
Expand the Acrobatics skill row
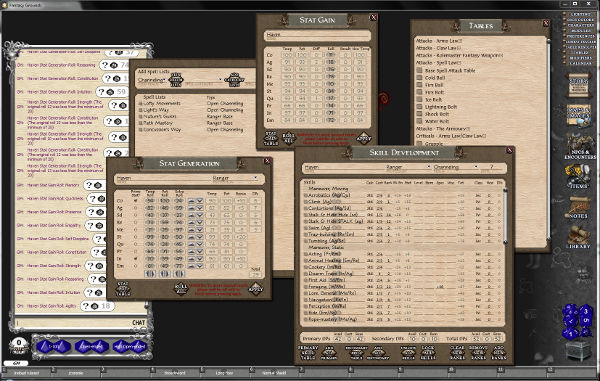[x=306, y=195]
